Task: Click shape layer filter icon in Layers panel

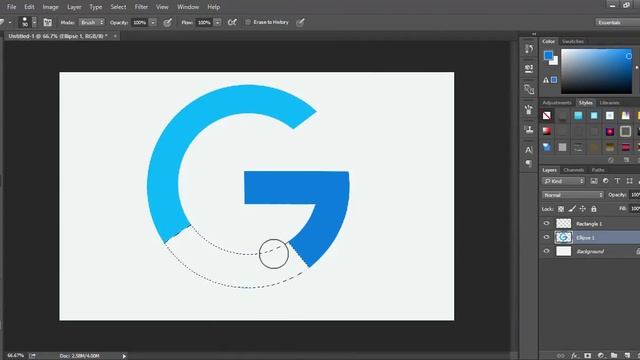Action: (x=629, y=181)
